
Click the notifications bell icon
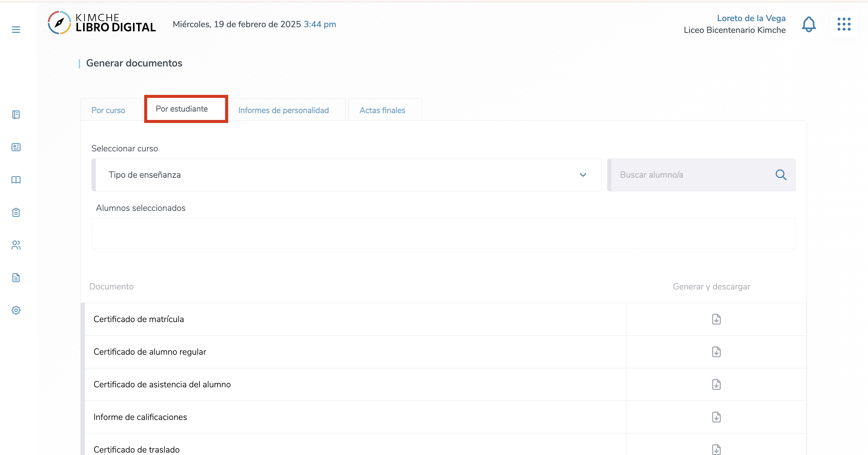(x=808, y=24)
